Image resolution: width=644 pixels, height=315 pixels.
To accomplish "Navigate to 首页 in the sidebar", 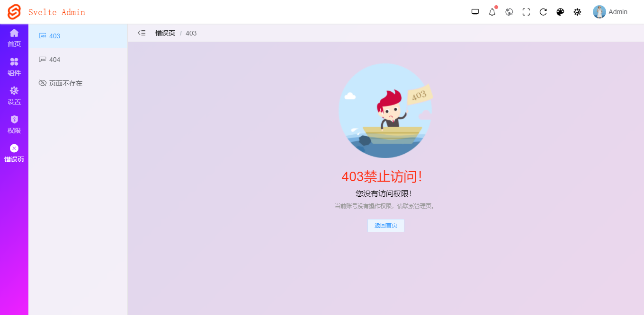I will coord(14,38).
